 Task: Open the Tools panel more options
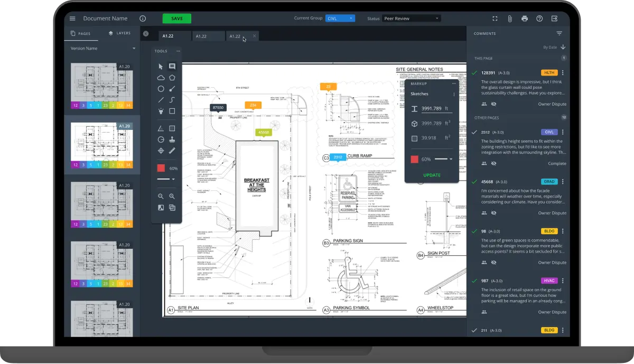[178, 51]
